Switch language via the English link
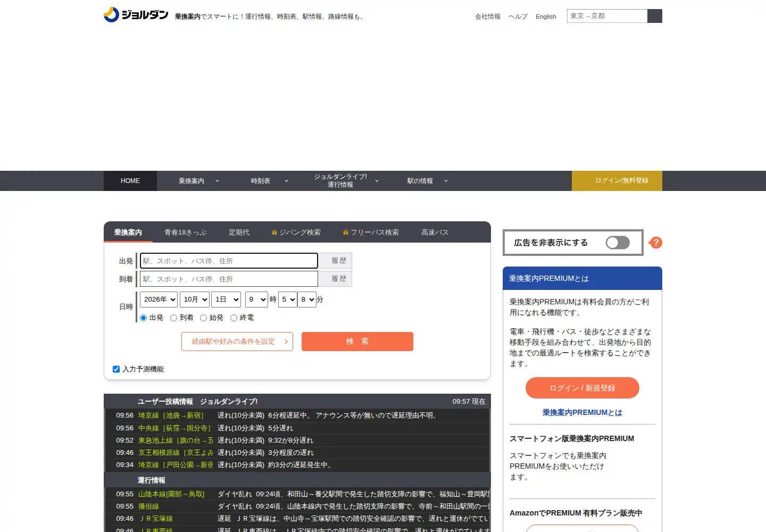The height and width of the screenshot is (532, 766). pos(546,16)
